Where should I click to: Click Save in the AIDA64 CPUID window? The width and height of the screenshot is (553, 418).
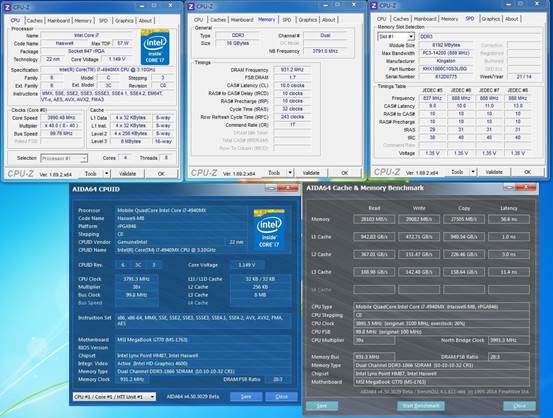point(246,396)
